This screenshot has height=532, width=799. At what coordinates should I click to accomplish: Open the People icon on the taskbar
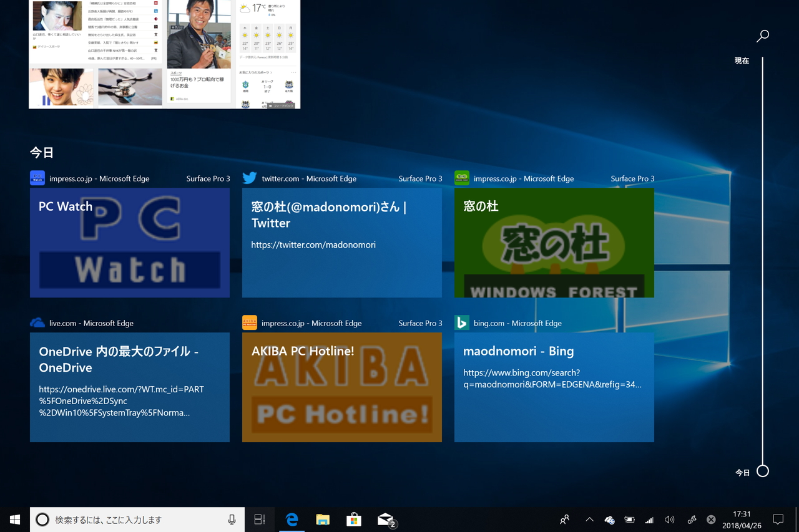pyautogui.click(x=565, y=520)
